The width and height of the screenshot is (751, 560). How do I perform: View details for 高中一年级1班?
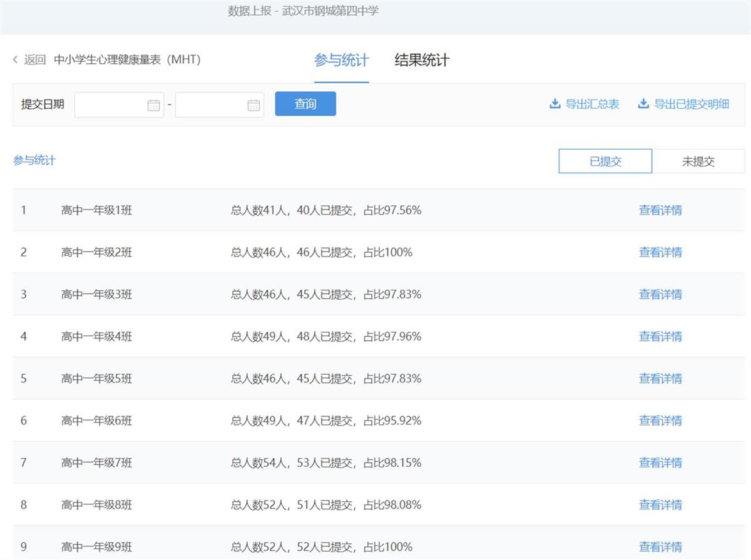660,210
